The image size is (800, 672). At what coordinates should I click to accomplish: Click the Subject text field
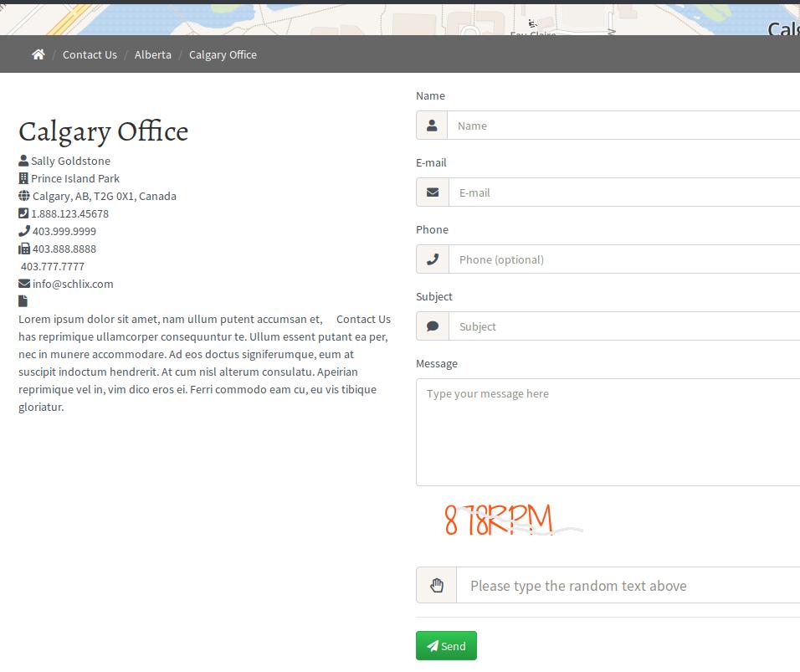(623, 326)
